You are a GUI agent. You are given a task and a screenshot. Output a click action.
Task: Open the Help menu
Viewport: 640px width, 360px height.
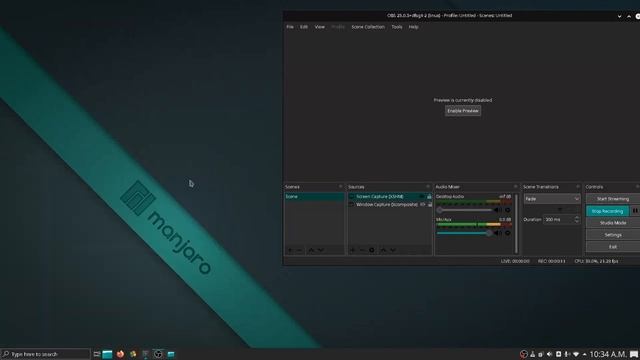413,27
